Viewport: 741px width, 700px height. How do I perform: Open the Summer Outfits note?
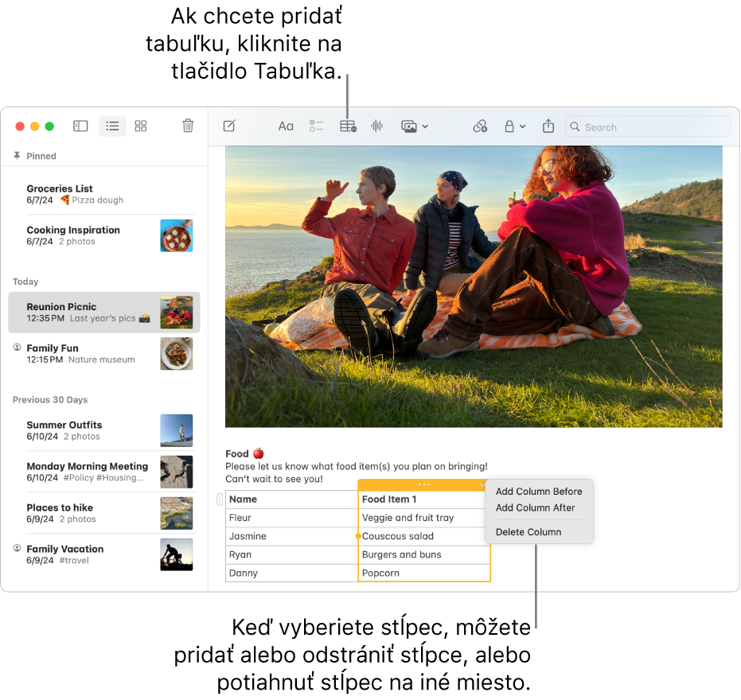pyautogui.click(x=104, y=430)
